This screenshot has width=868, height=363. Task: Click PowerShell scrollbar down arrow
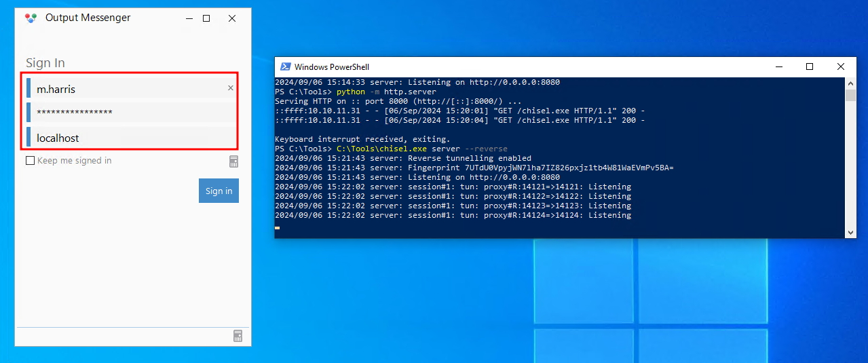(x=850, y=233)
